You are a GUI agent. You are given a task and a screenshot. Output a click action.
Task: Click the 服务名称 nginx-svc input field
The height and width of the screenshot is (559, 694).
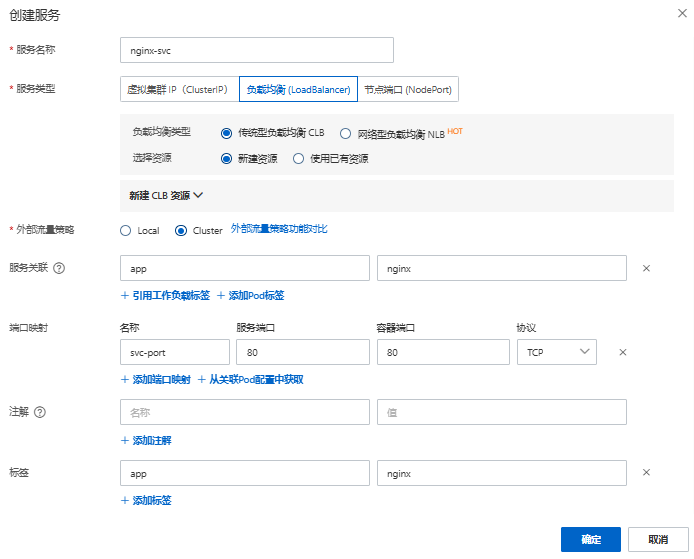(257, 50)
